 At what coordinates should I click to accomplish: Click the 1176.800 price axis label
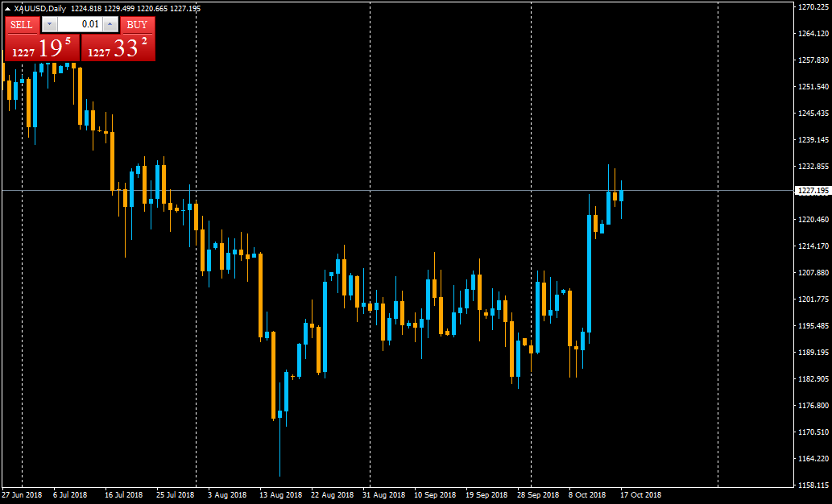click(813, 405)
